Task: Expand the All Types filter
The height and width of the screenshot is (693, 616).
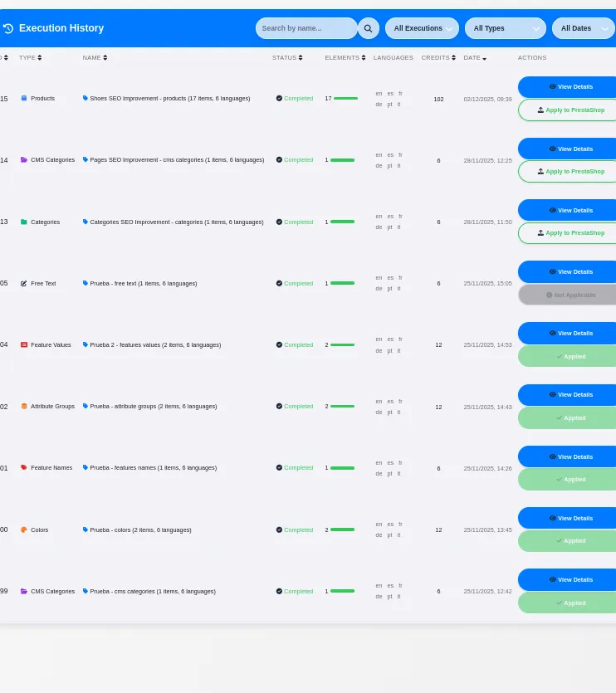Action: (505, 28)
